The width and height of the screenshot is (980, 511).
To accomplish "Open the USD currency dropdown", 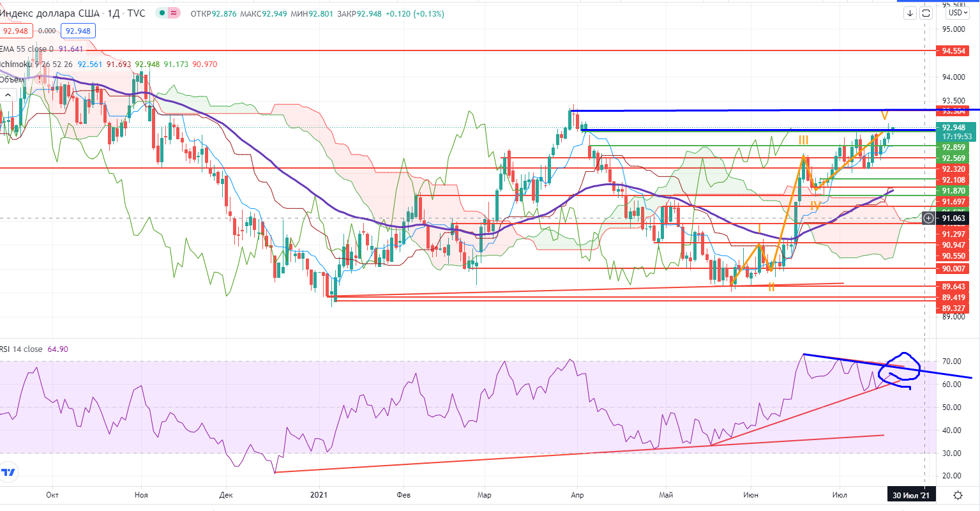I will (958, 13).
